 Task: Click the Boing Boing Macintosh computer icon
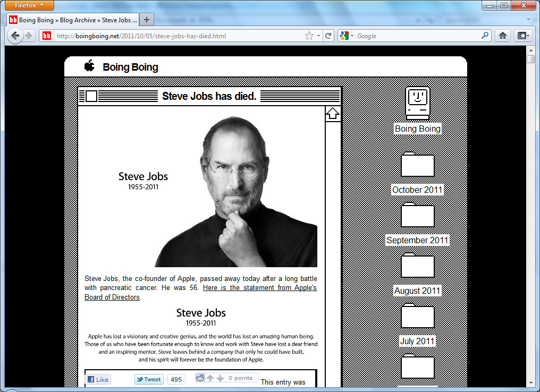click(x=417, y=102)
